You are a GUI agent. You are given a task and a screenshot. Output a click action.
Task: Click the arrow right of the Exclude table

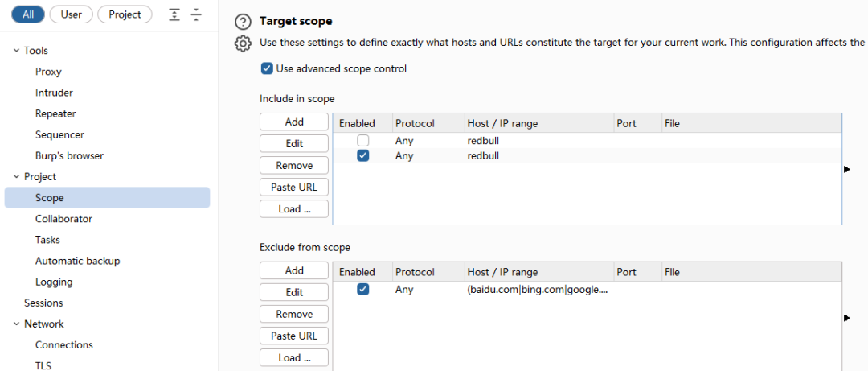pyautogui.click(x=846, y=318)
